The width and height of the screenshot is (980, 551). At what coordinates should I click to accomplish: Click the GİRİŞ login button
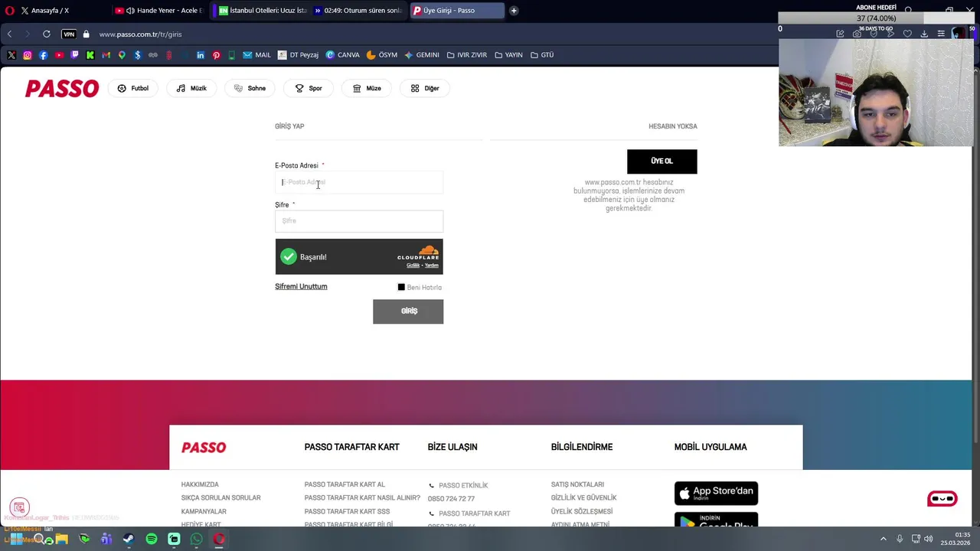pyautogui.click(x=408, y=311)
